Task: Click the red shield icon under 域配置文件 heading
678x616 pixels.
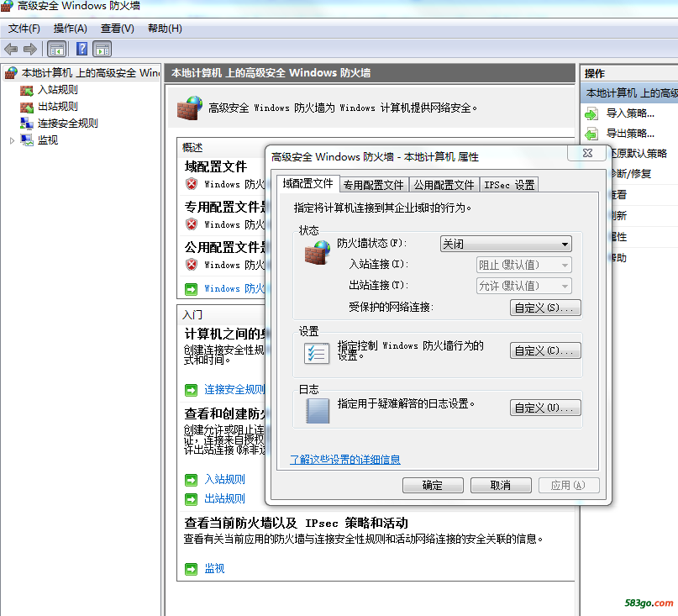Action: tap(192, 184)
